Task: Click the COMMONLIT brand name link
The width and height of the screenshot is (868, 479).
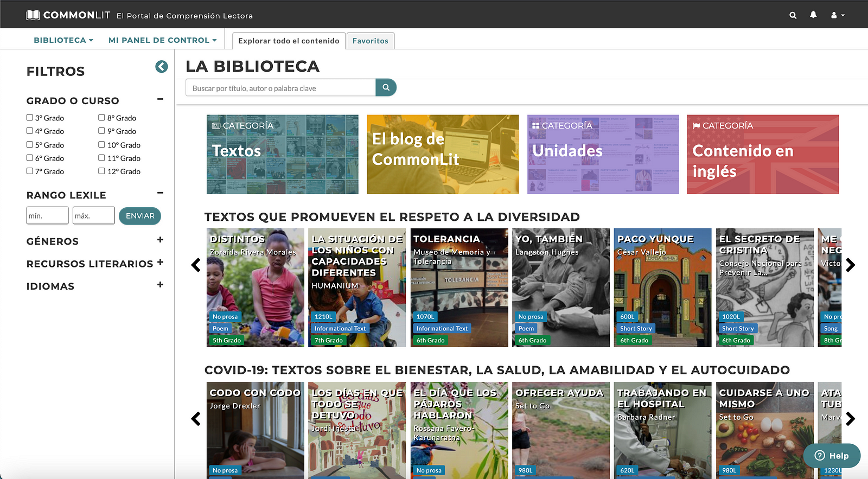Action: click(76, 15)
